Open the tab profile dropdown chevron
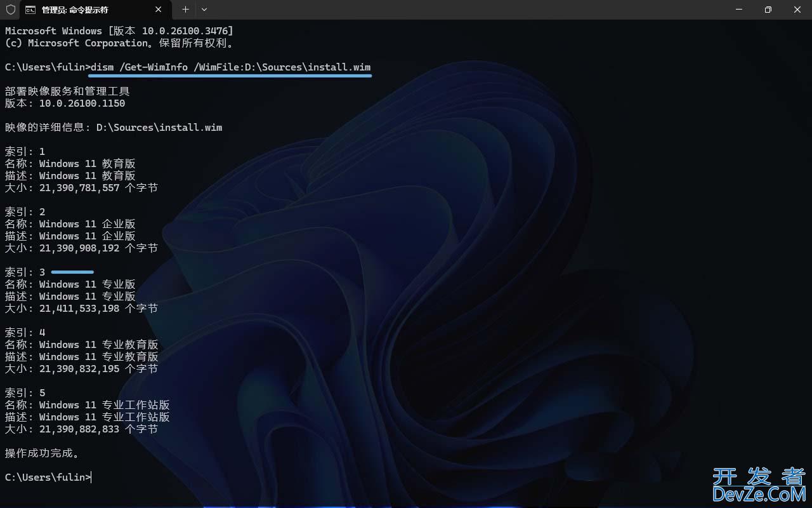This screenshot has width=812, height=508. tap(204, 10)
